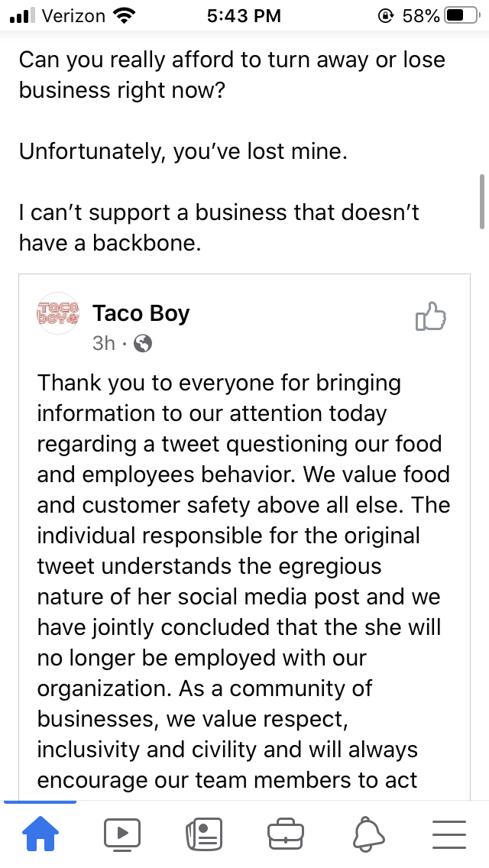Like the Taco Boy page post
The image size is (489, 868).
pyautogui.click(x=430, y=316)
